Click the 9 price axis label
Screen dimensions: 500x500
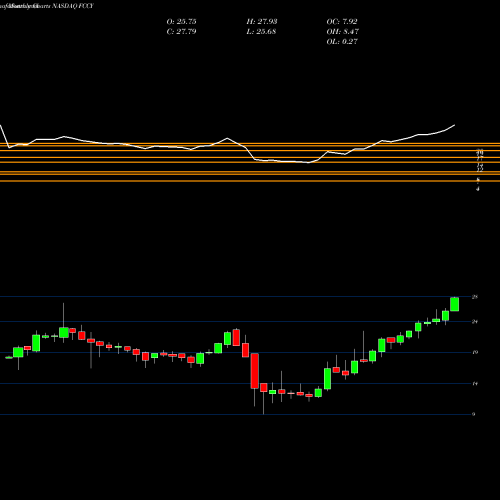(x=473, y=414)
